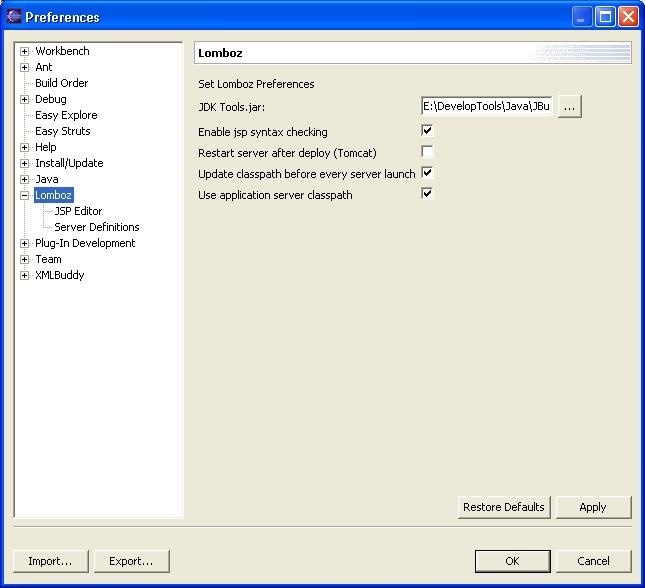Expand the Java tree node
The height and width of the screenshot is (588, 645).
point(24,179)
